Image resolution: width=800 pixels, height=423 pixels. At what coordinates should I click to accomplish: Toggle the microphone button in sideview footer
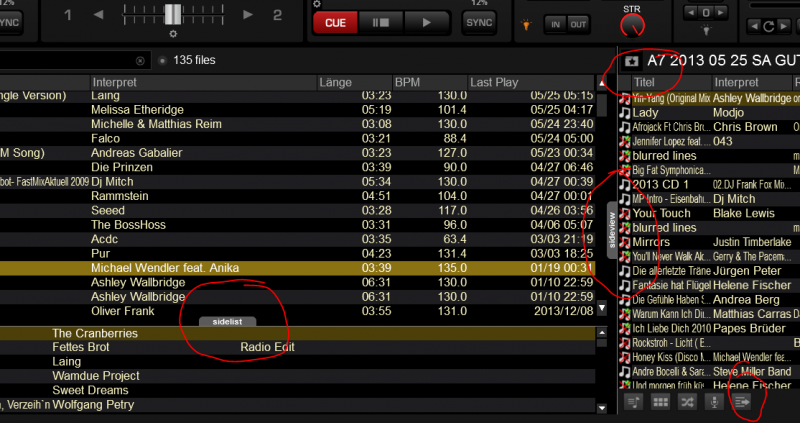tap(714, 402)
